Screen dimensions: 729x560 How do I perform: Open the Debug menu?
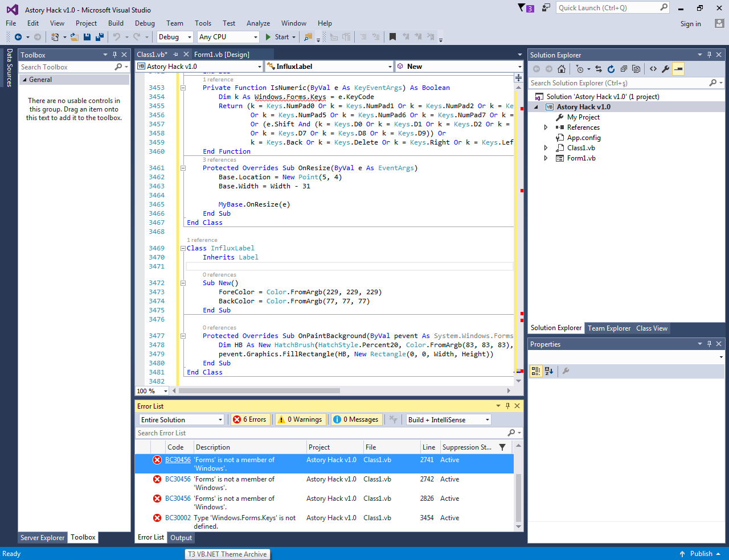click(x=145, y=23)
